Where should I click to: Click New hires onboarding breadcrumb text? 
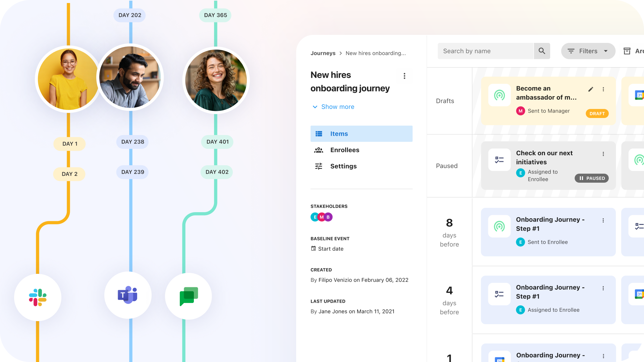(x=376, y=53)
